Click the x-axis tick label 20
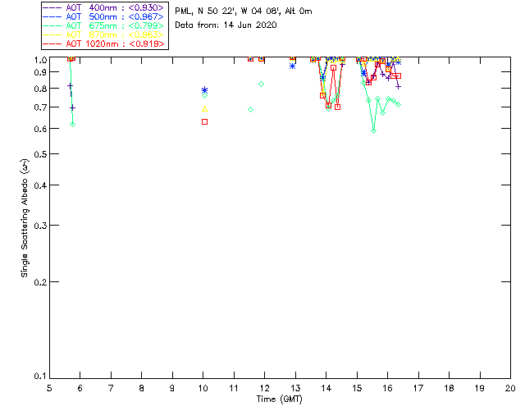 click(x=510, y=388)
